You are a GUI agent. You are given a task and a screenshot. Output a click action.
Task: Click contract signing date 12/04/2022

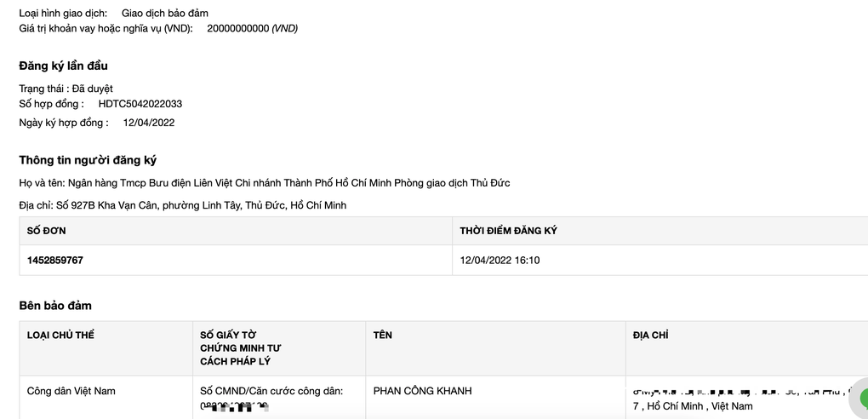(x=148, y=123)
